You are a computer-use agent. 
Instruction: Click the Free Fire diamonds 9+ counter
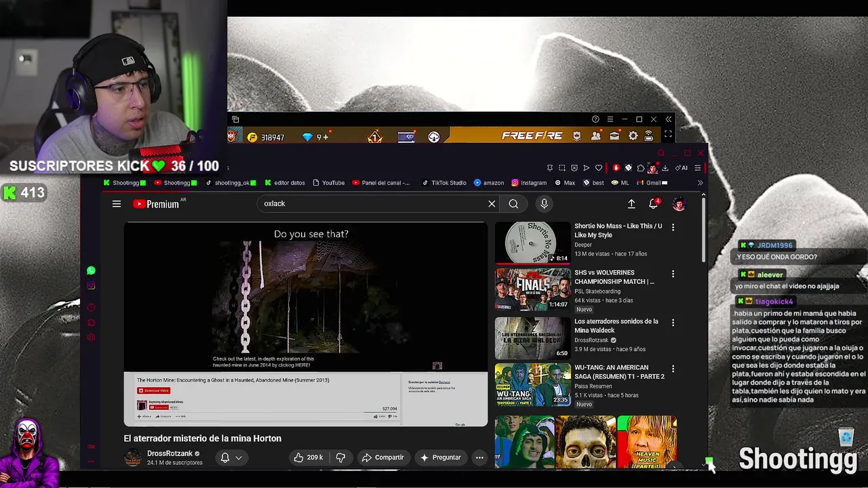pos(315,137)
